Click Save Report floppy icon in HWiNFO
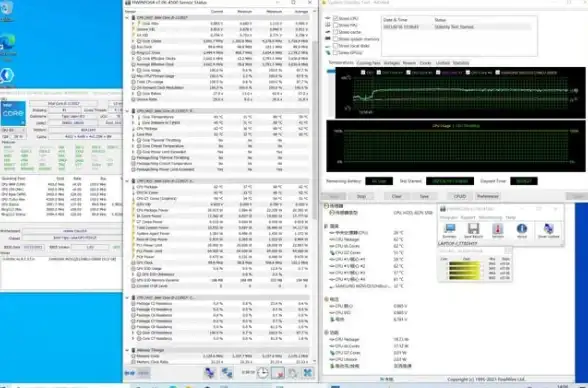The height and width of the screenshot is (388, 588). tap(473, 230)
